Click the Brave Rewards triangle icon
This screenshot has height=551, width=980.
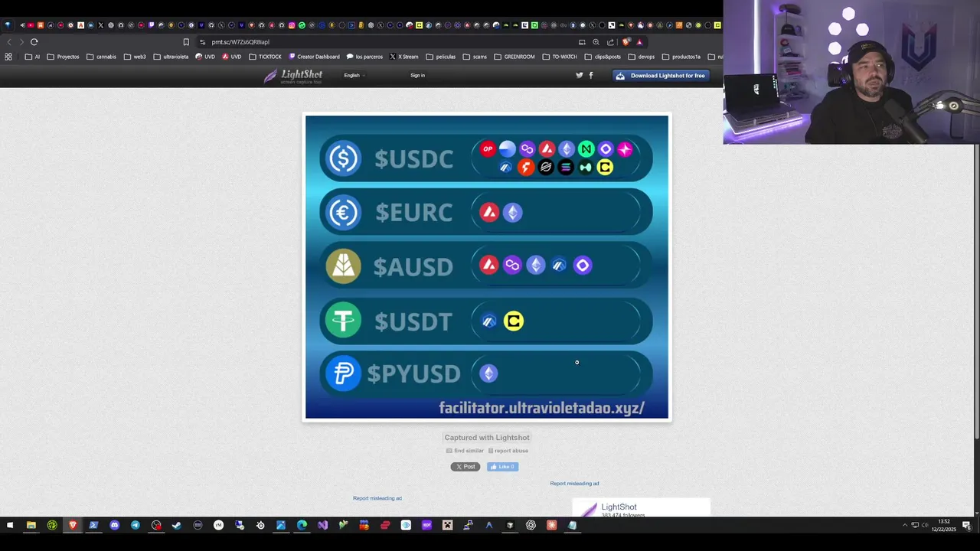(x=639, y=42)
